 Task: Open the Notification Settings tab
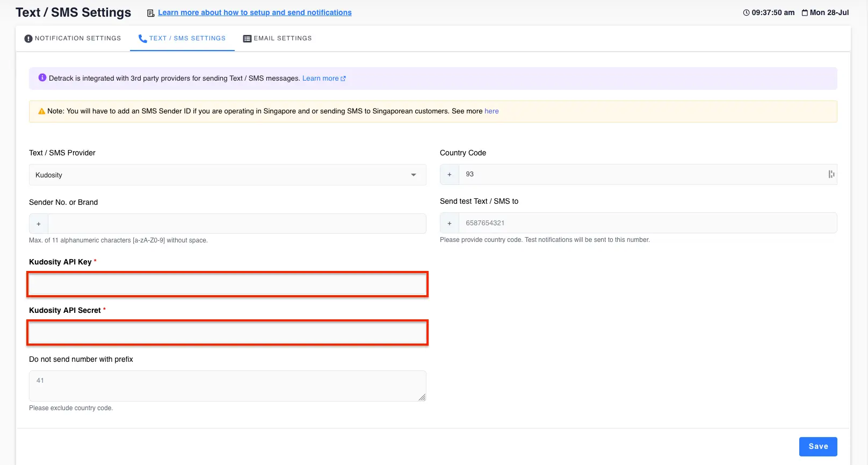[x=73, y=39]
